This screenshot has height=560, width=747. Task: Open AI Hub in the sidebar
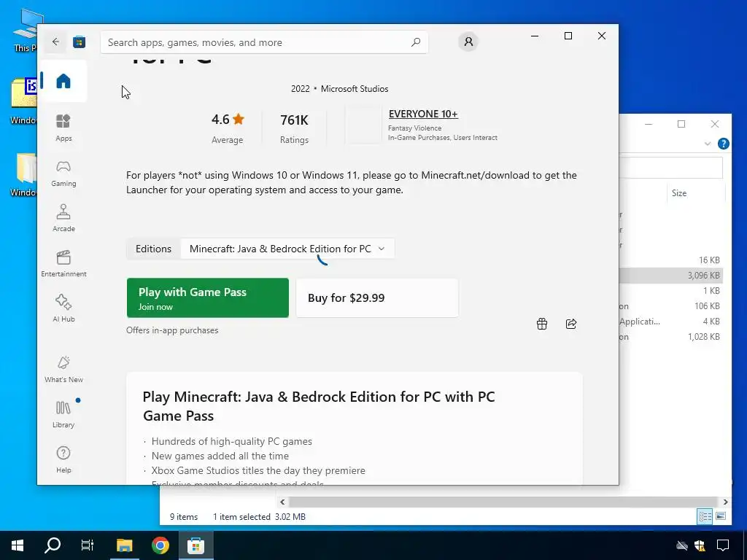pyautogui.click(x=63, y=308)
